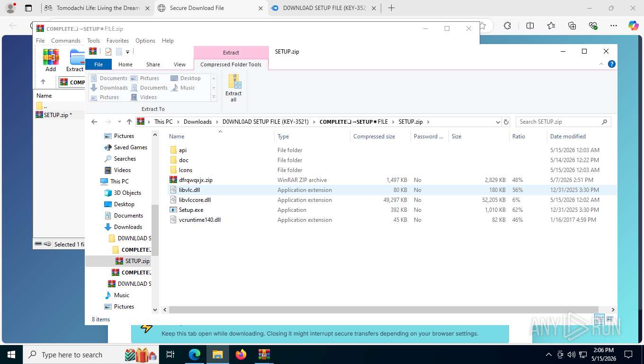This screenshot has width=644, height=364.
Task: Open the View ribbon tab
Action: 179,64
